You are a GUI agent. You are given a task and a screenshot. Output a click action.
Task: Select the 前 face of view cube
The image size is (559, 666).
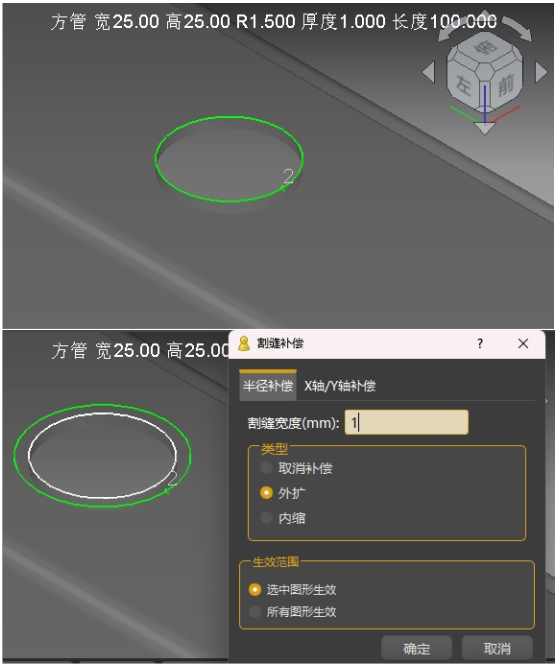click(x=505, y=85)
